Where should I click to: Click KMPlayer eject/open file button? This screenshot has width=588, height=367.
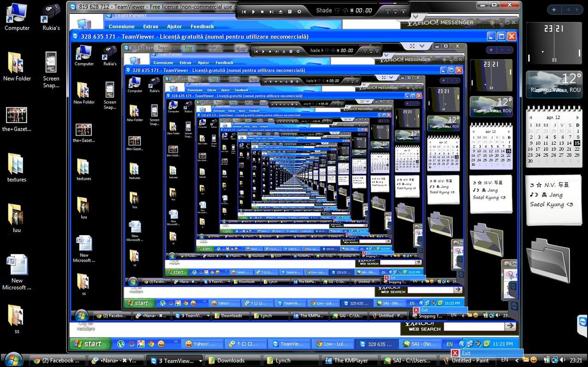click(x=281, y=11)
